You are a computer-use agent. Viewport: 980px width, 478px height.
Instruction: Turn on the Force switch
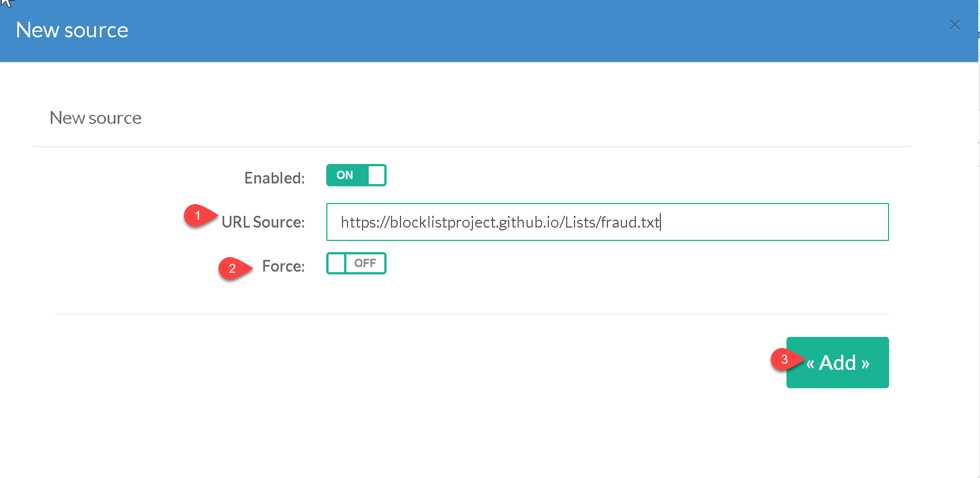[x=356, y=263]
